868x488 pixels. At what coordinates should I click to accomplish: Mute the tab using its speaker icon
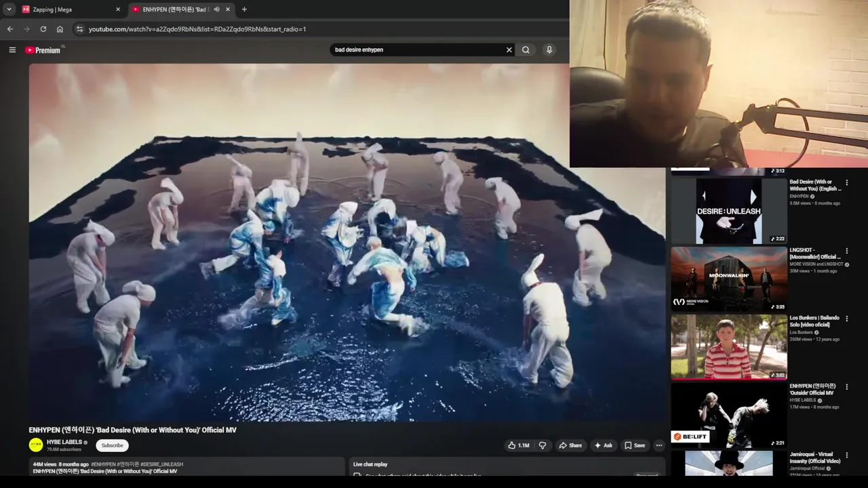216,9
